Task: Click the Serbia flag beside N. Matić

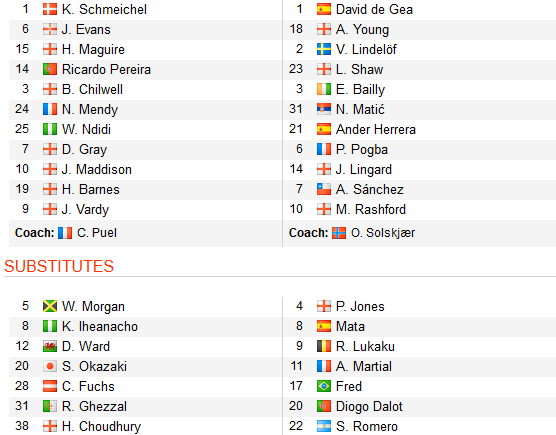Action: 324,109
